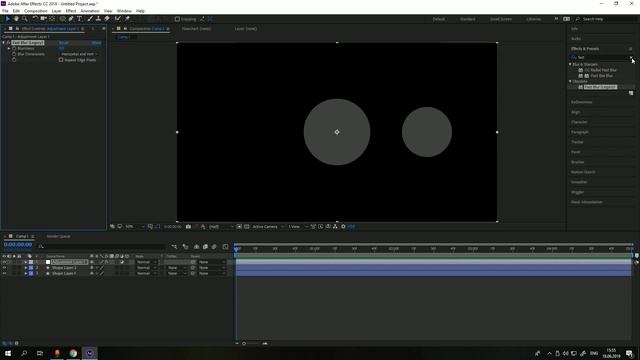Select the Pan Behind anchor point tool

[x=52, y=19]
